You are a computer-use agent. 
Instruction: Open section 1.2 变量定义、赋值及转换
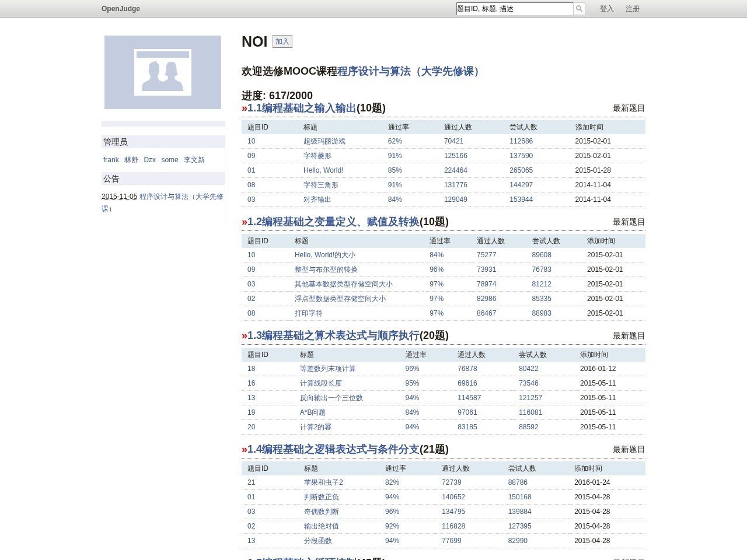pos(333,222)
